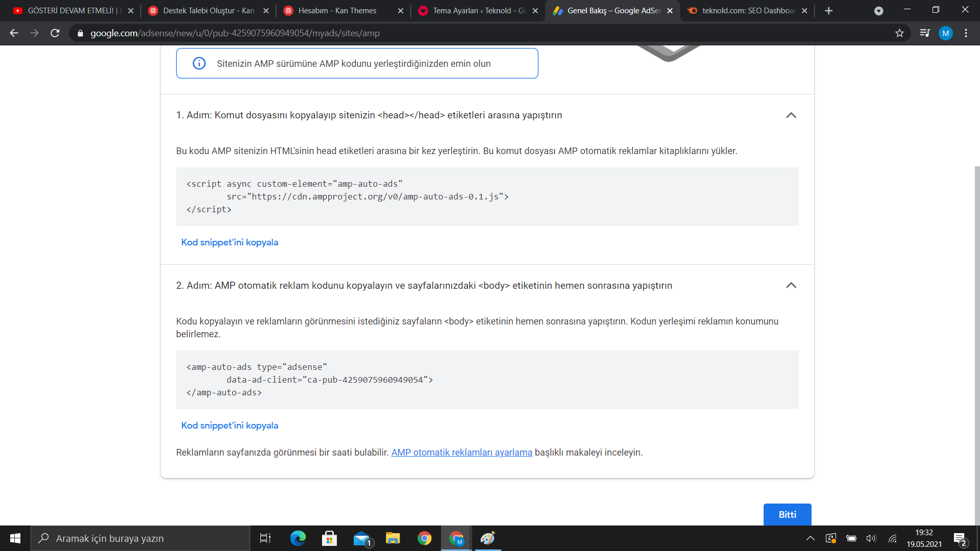Viewport: 980px width, 551px height.
Task: Reload the AdSense page
Action: (55, 33)
